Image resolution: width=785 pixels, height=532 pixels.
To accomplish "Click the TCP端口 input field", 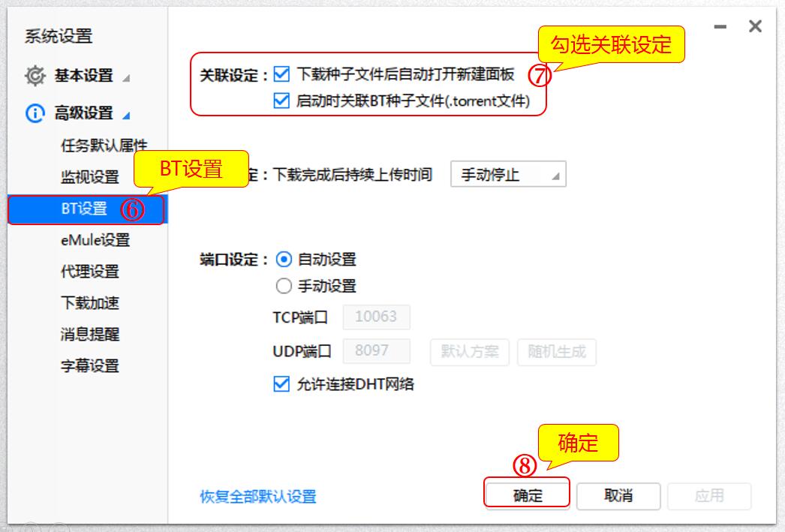I will [x=377, y=317].
